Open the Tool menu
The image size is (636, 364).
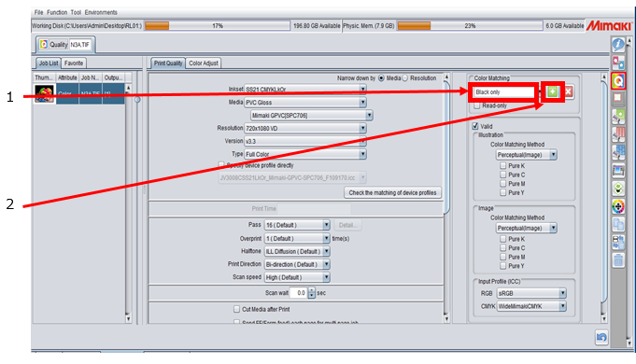pyautogui.click(x=76, y=12)
